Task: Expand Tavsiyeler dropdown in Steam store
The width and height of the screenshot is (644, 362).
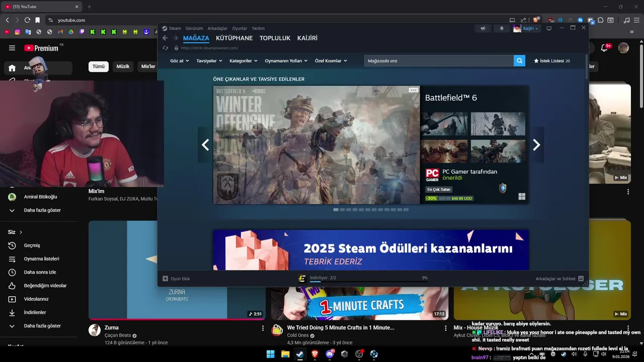Action: [x=209, y=61]
